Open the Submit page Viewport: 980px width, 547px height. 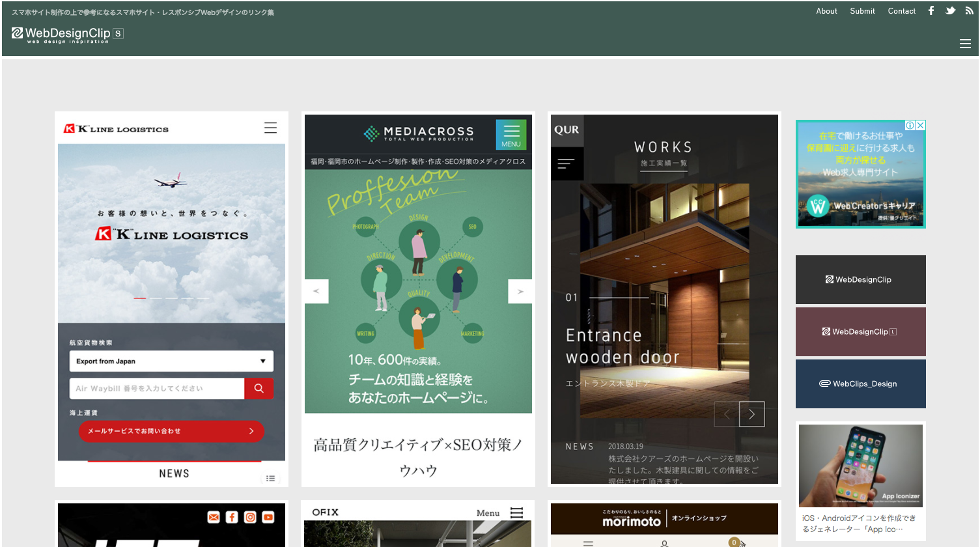point(862,11)
